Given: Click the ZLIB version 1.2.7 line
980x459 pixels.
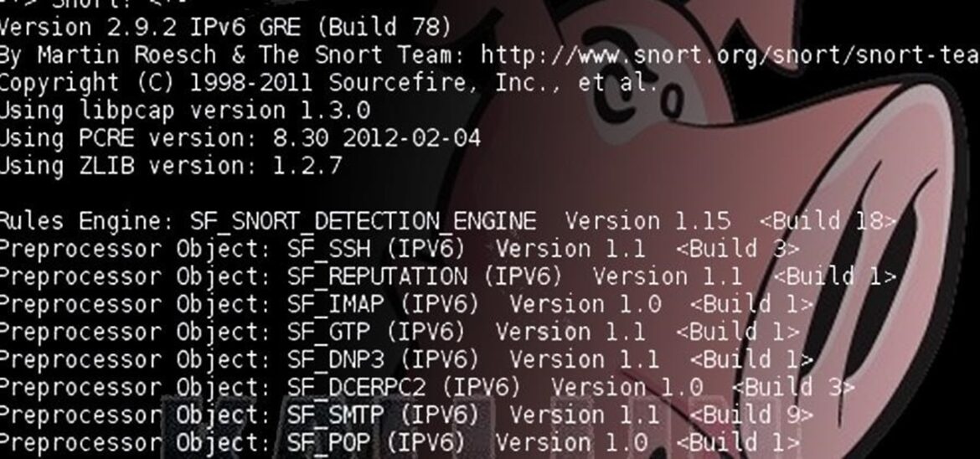Looking at the screenshot, I should click(x=170, y=165).
